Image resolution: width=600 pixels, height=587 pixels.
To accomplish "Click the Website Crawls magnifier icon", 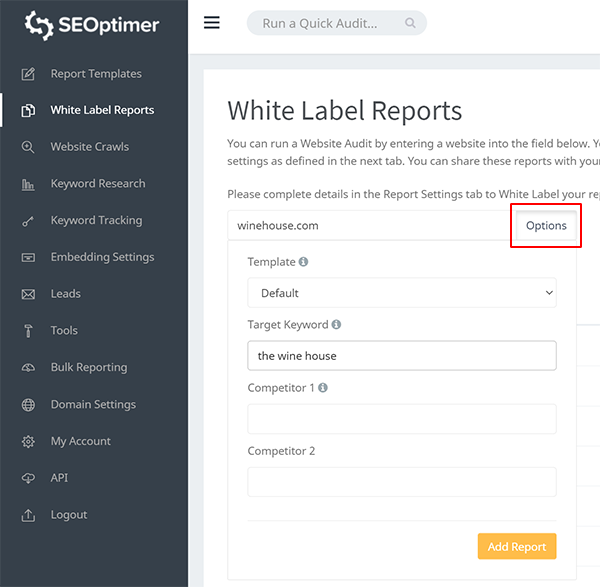I will pyautogui.click(x=28, y=147).
